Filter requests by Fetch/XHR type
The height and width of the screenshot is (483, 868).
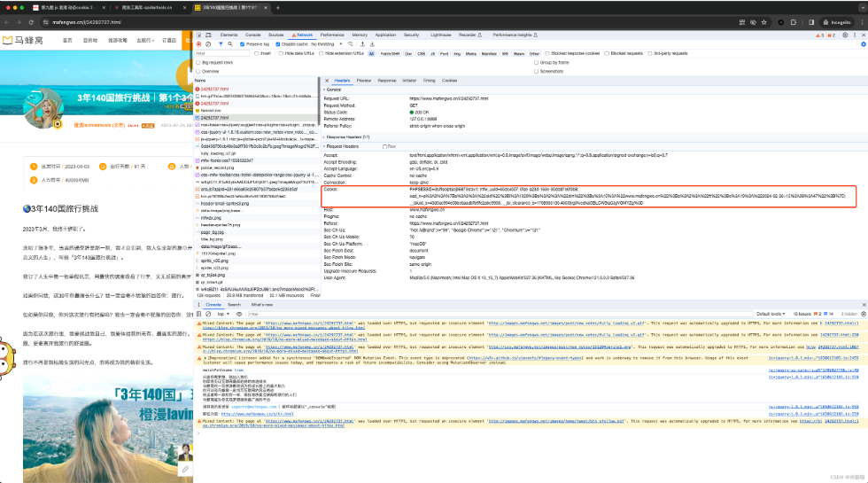[388, 53]
